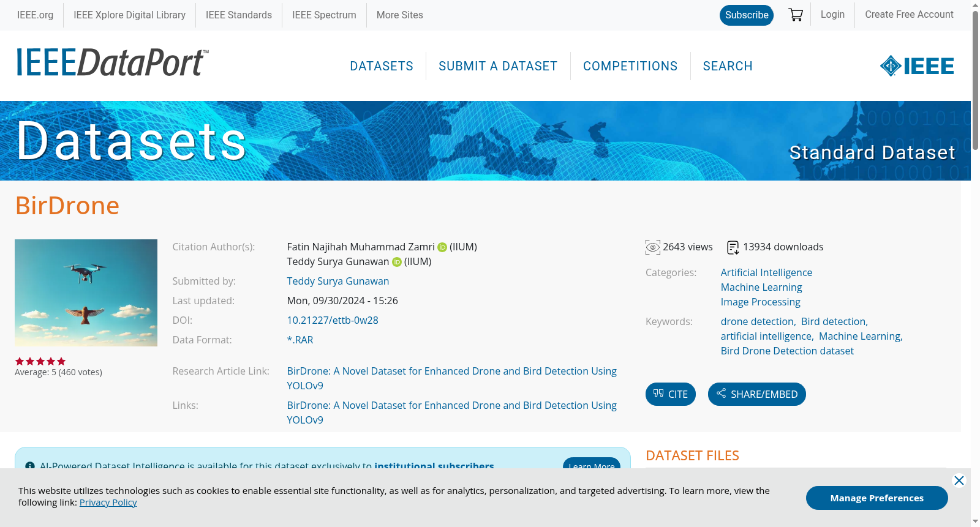
Task: Open ORCID icon next to Fatin Najihah Muhammad Zamri
Action: click(x=442, y=247)
